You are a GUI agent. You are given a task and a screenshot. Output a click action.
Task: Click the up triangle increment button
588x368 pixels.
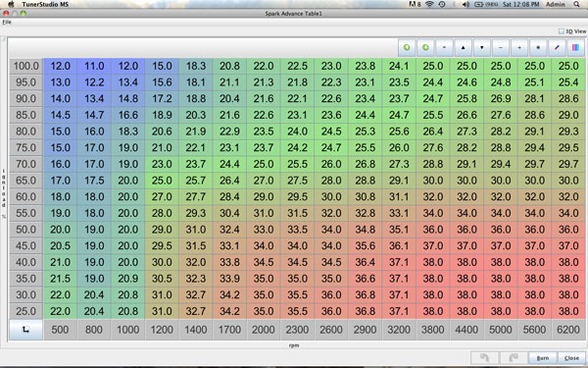click(464, 48)
